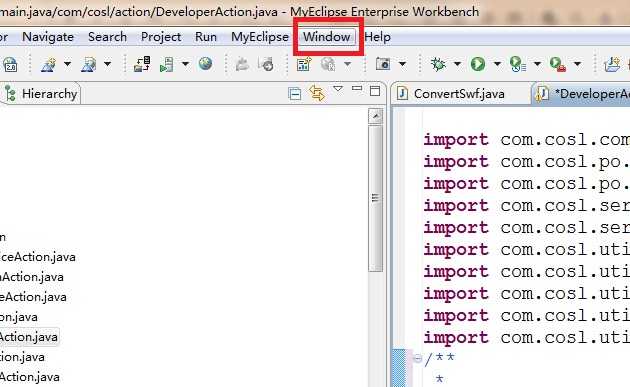Expand the Debug dropdown arrow
Viewport: 630px width, 387px height.
click(x=457, y=64)
